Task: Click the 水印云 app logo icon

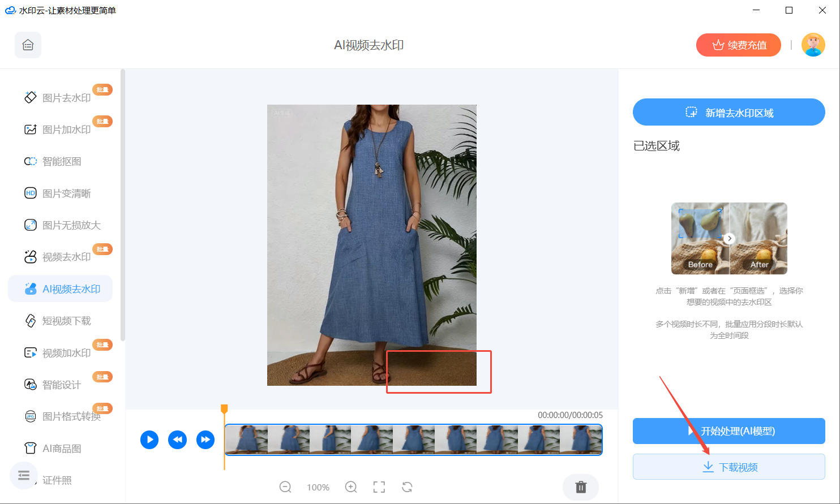Action: [x=10, y=10]
